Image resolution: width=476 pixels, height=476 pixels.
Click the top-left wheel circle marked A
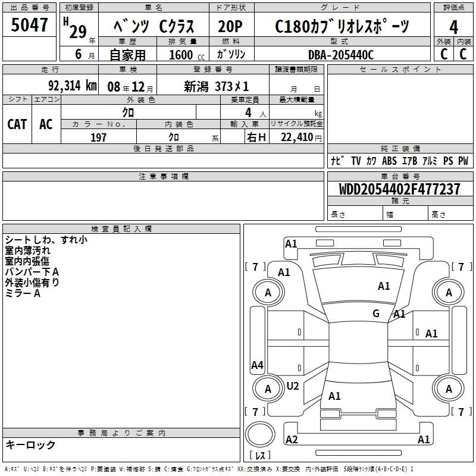coord(268,292)
